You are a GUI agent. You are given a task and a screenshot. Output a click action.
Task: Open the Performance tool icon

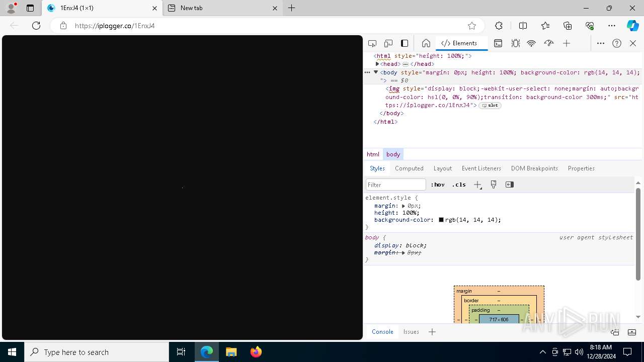pos(549,43)
